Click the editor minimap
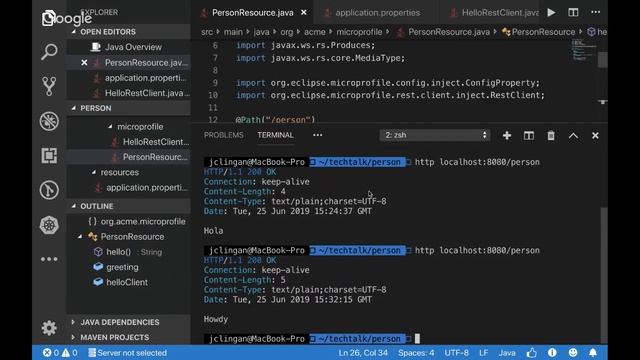The width and height of the screenshot is (640, 360). point(584,50)
